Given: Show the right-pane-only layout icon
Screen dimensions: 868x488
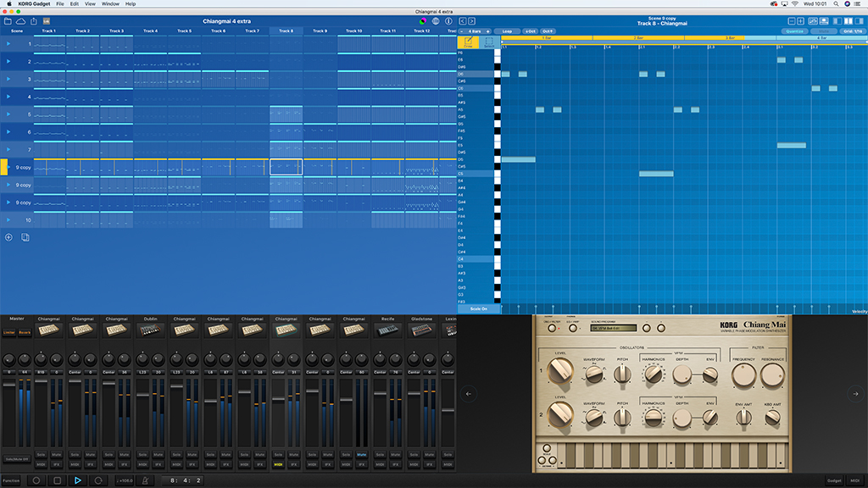Looking at the screenshot, I should click(x=860, y=21).
